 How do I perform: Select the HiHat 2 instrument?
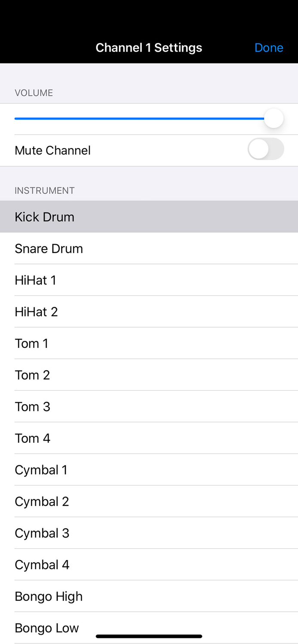click(x=36, y=312)
